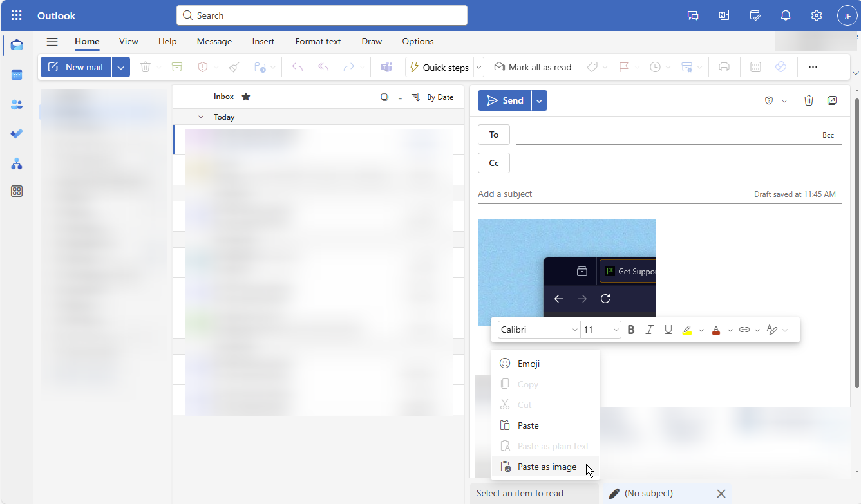
Task: Open the My Day icon in the header
Action: click(x=755, y=15)
